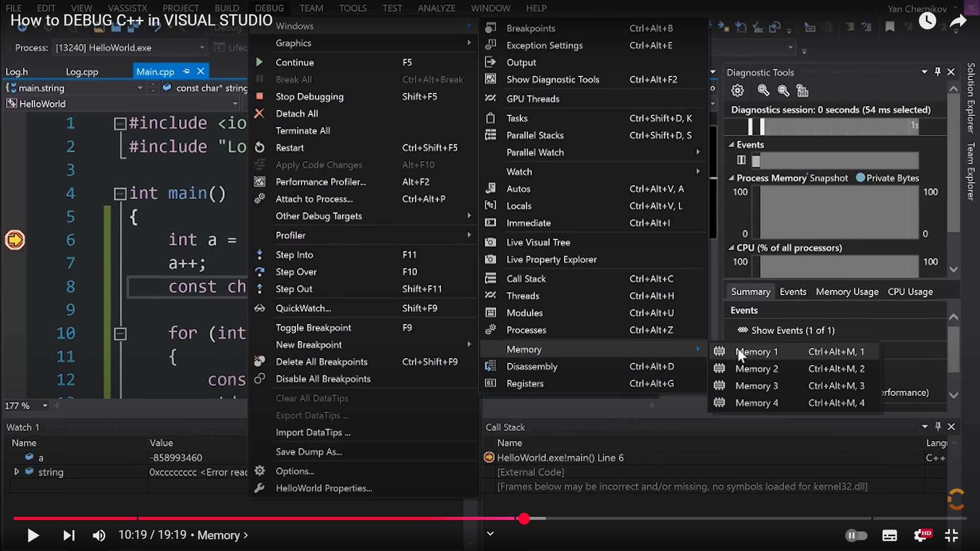Enable subtitles with the CC icon

coord(890,535)
